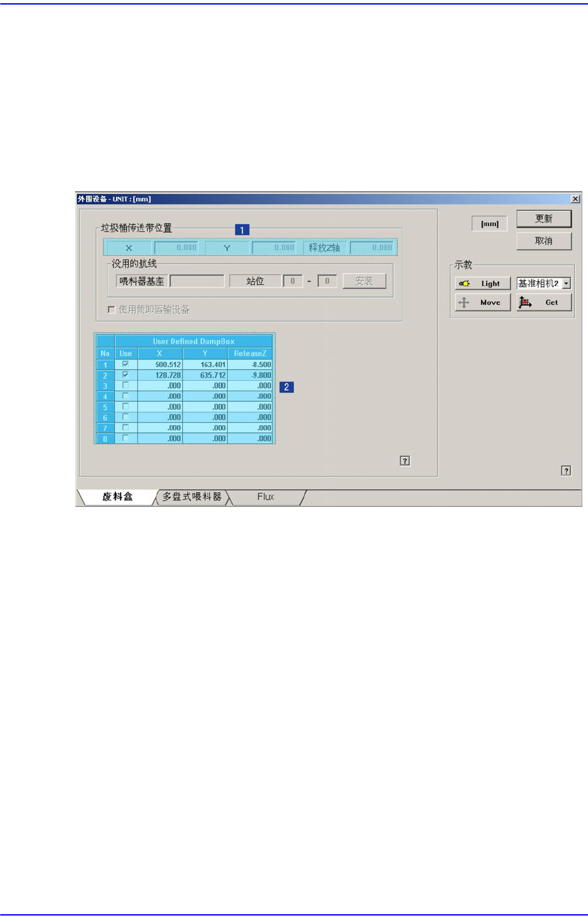The image size is (588, 922).
Task: Switch to the Flux tab
Action: pos(266,497)
